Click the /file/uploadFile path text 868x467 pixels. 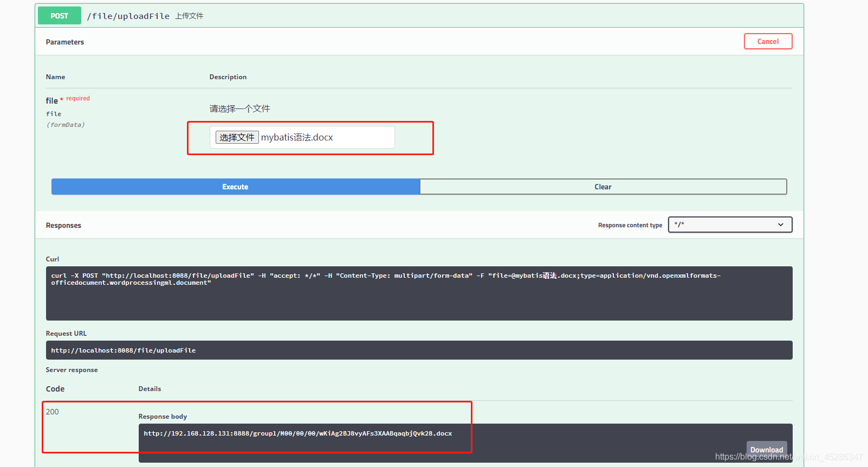point(128,16)
